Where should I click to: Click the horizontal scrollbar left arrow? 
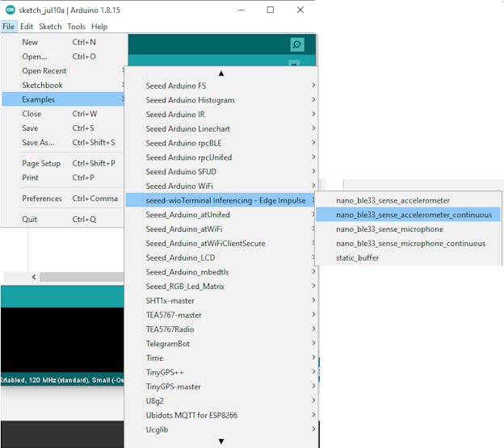pos(34,277)
